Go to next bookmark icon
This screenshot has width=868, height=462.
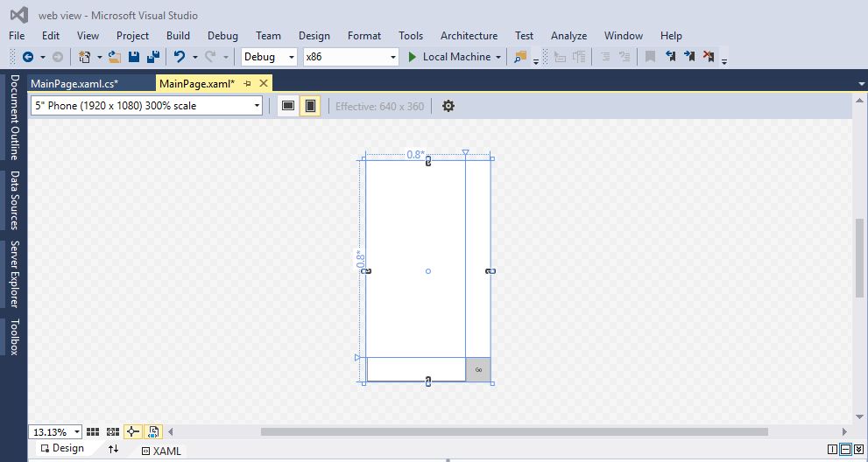(689, 56)
